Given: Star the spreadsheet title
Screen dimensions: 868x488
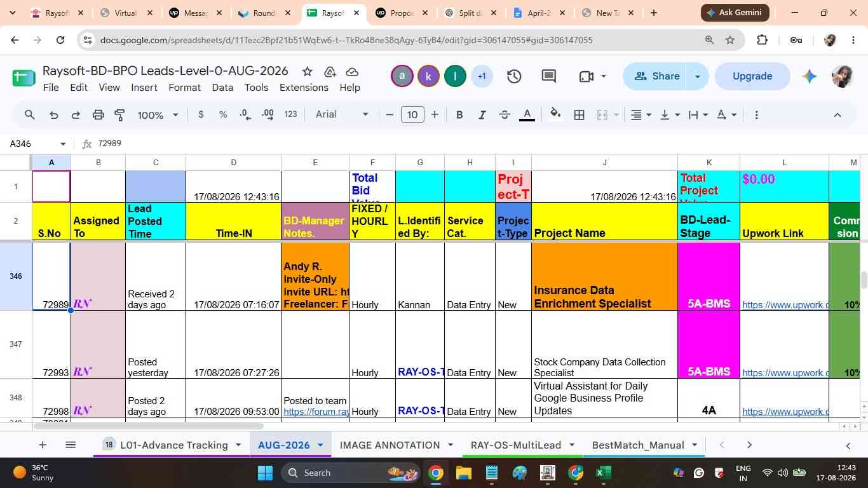Looking at the screenshot, I should (307, 71).
